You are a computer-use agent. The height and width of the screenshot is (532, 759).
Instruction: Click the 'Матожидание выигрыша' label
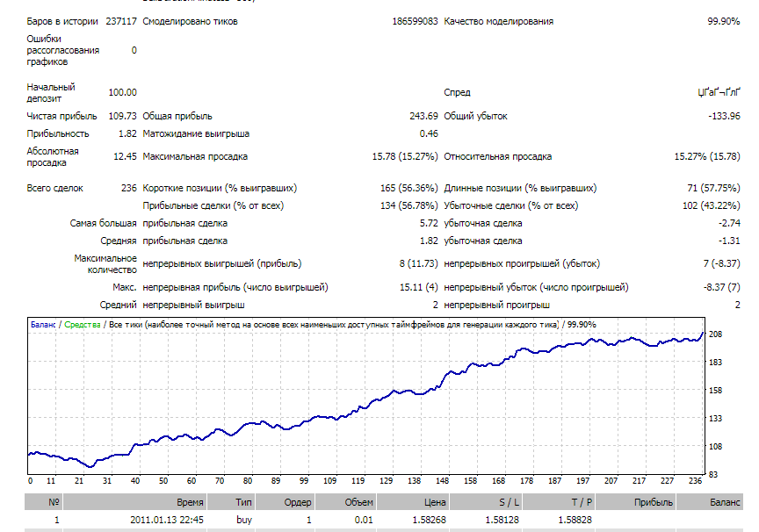click(x=196, y=134)
